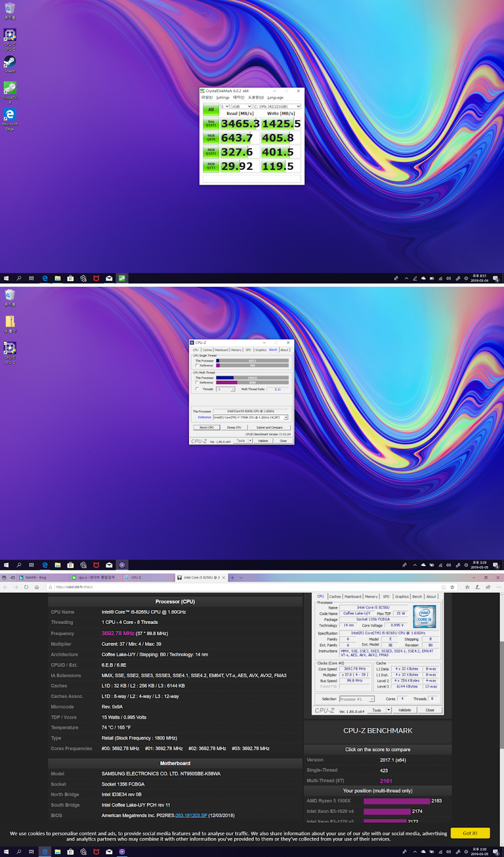Click the Seq read result 3465.3
The height and width of the screenshot is (857, 504).
[240, 124]
